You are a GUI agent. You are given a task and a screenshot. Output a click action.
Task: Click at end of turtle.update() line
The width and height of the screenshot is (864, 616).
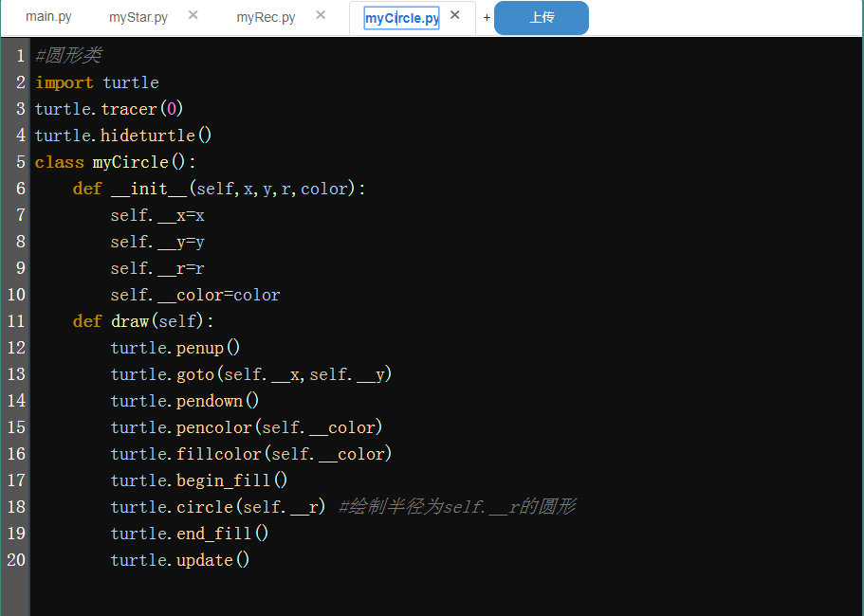(x=250, y=560)
